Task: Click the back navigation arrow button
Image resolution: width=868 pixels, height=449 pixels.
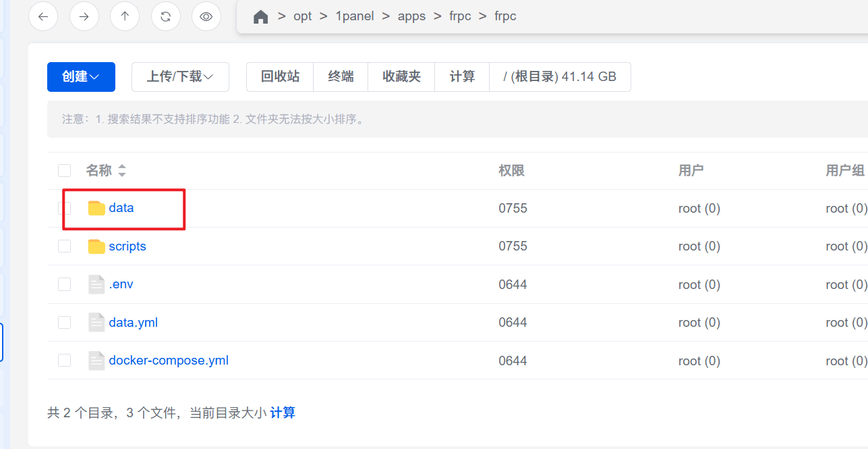Action: pos(43,17)
